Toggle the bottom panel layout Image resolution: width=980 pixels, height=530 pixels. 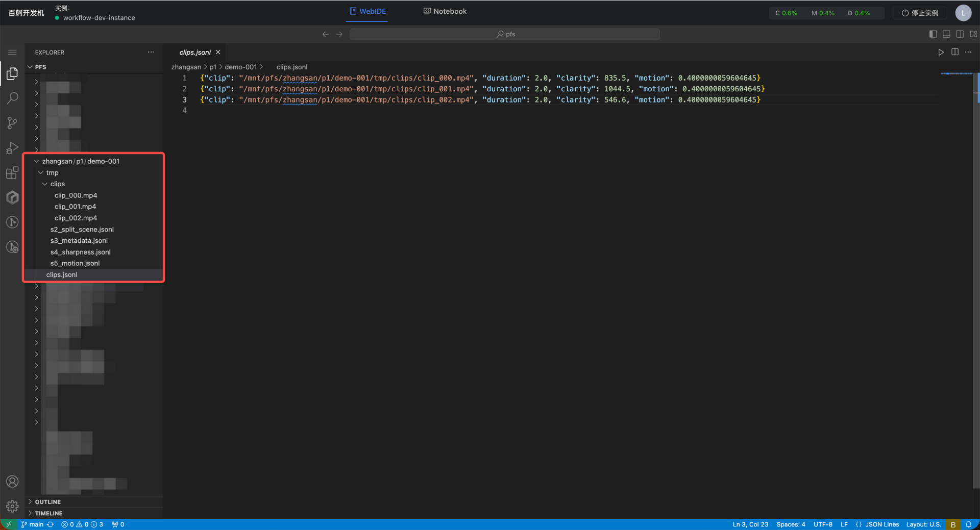946,34
